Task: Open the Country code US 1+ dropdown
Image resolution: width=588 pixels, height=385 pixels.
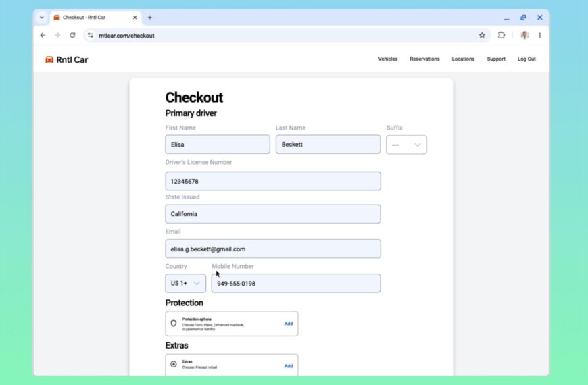Action: tap(186, 284)
